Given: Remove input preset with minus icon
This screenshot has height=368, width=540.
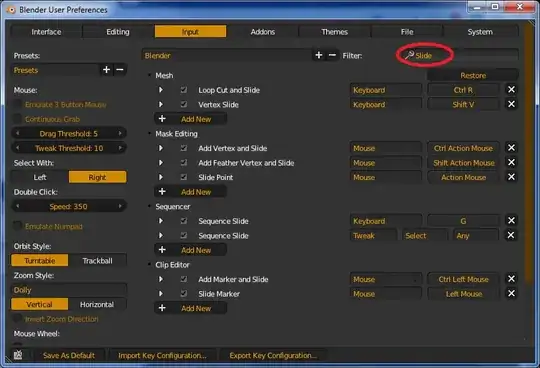Looking at the screenshot, I should pyautogui.click(x=120, y=70).
